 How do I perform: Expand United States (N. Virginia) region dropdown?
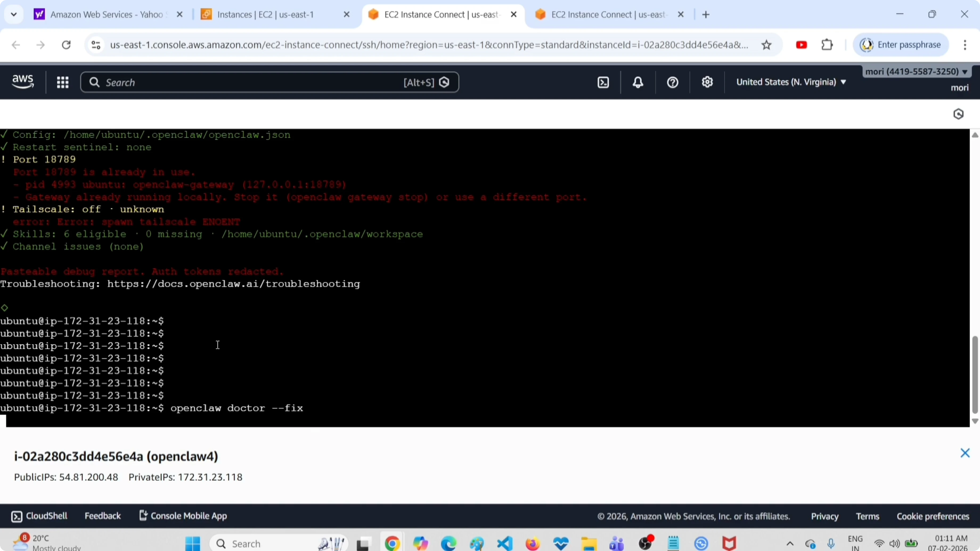click(x=791, y=82)
